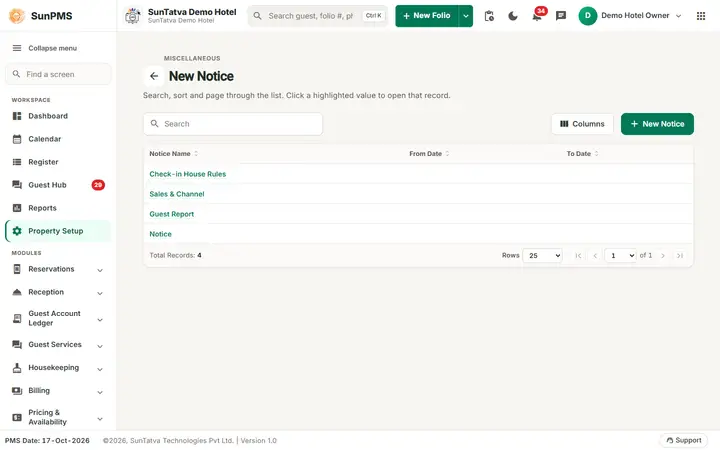
Task: Click the D user avatar
Action: (x=588, y=16)
